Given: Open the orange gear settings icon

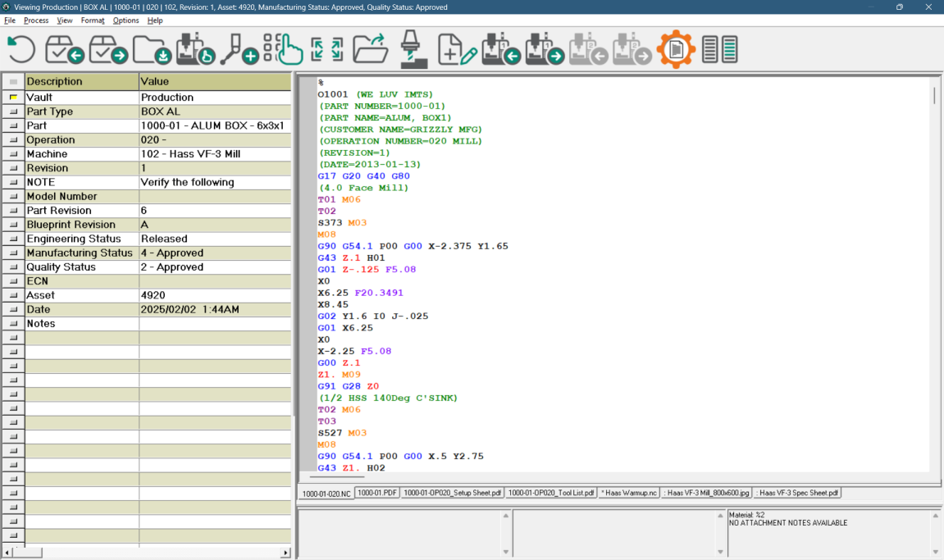Looking at the screenshot, I should tap(676, 49).
